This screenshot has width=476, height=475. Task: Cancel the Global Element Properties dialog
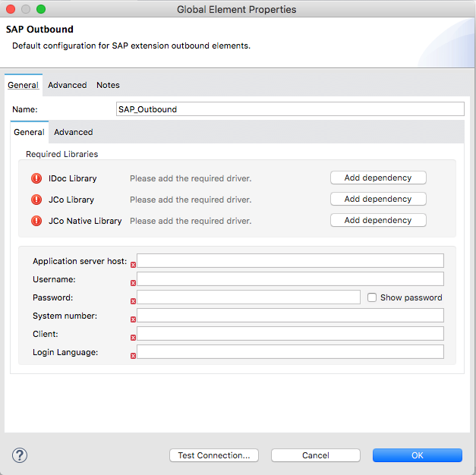(315, 455)
